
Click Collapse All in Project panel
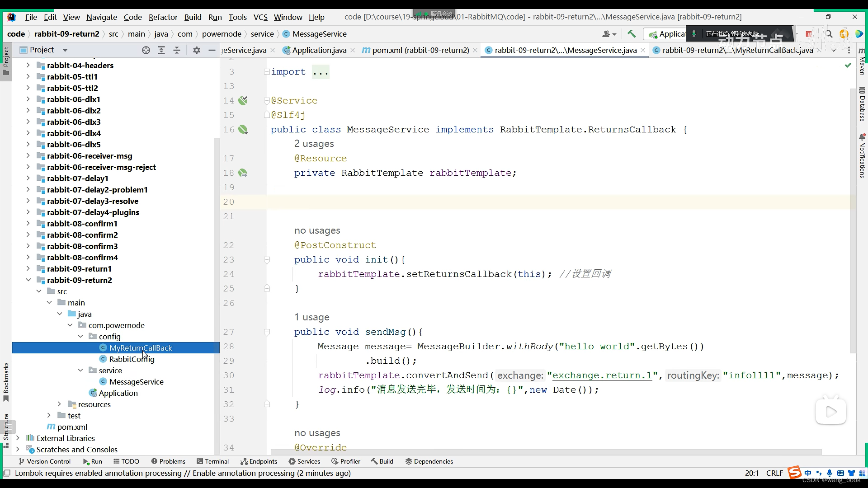tap(177, 50)
